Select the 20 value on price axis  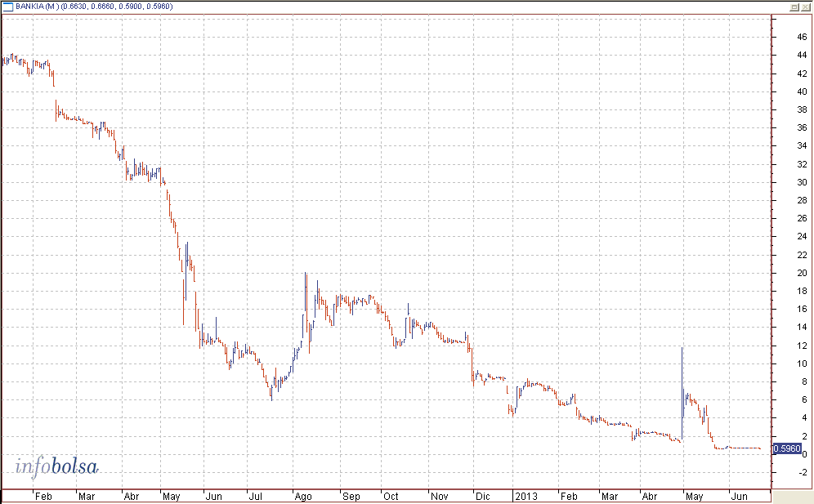802,273
